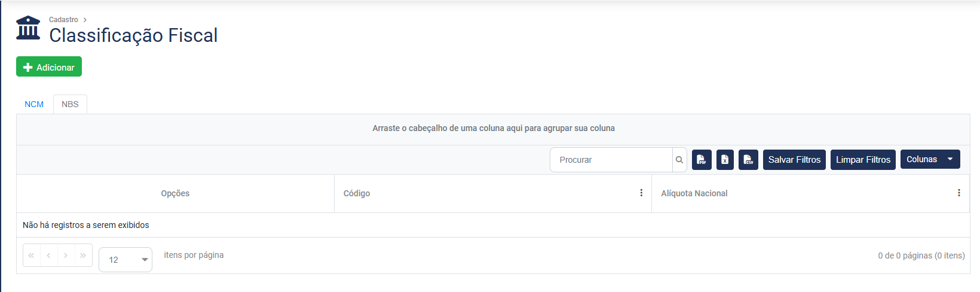Click the Classificação Fiscal bank icon
The height and width of the screenshot is (292, 980).
(x=28, y=28)
